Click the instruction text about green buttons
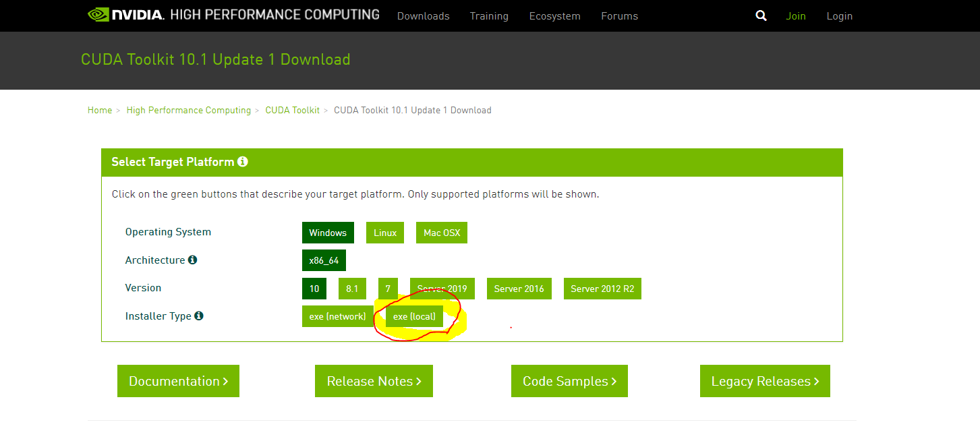 tap(355, 194)
